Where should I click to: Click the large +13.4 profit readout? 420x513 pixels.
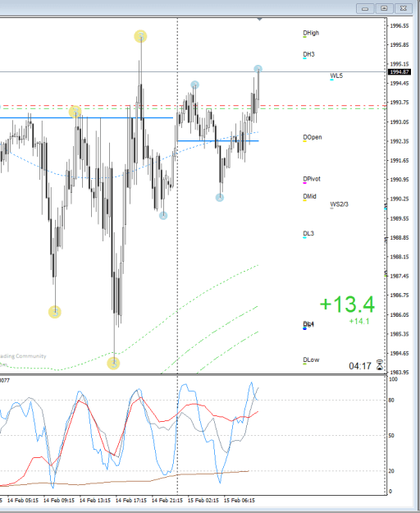pyautogui.click(x=347, y=305)
